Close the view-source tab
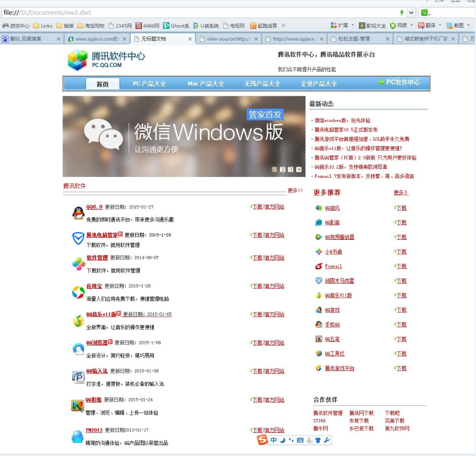Screen dimensions: 476x456 pos(256,39)
